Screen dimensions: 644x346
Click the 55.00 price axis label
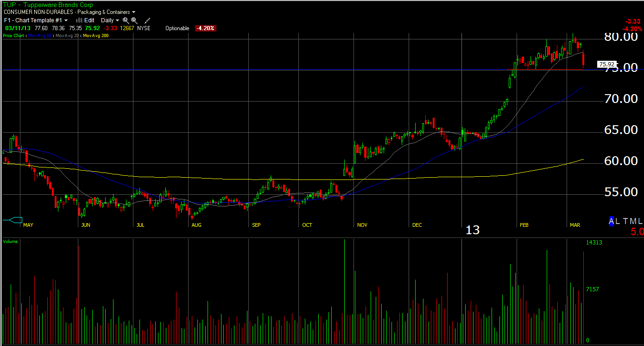point(621,192)
